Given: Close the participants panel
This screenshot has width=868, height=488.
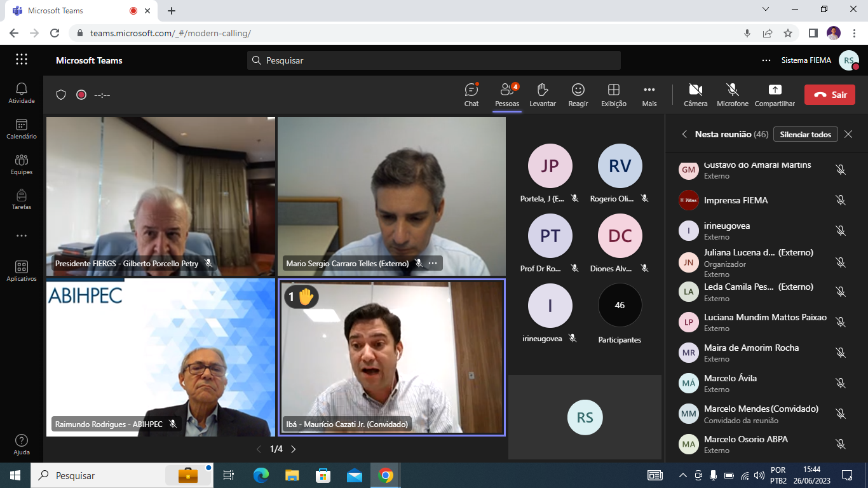Looking at the screenshot, I should click(x=848, y=134).
